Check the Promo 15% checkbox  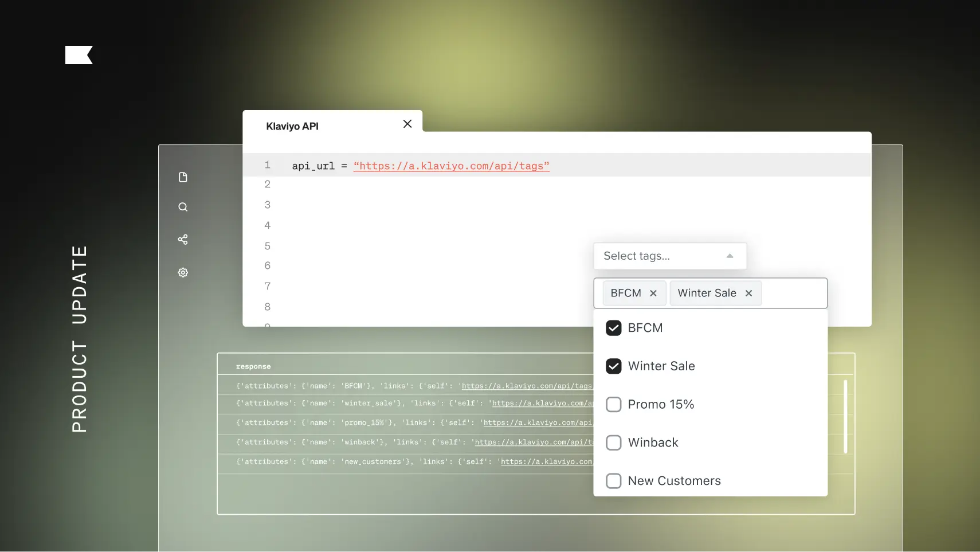point(614,404)
